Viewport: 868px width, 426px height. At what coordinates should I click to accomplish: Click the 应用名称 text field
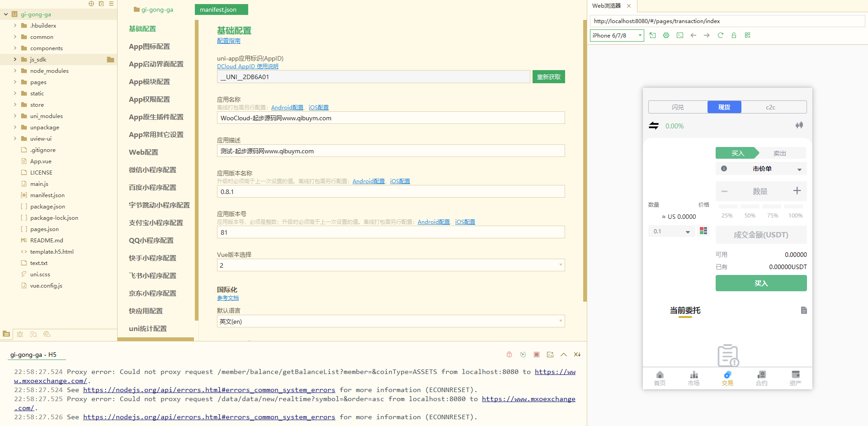(391, 118)
